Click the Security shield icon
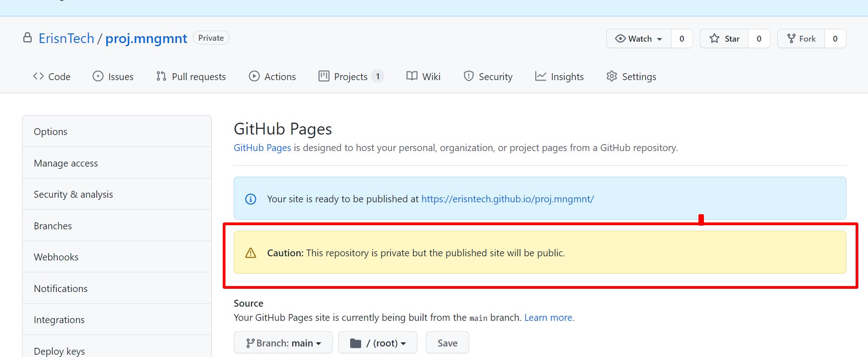Screen dimensions: 868x357 pyautogui.click(x=468, y=76)
